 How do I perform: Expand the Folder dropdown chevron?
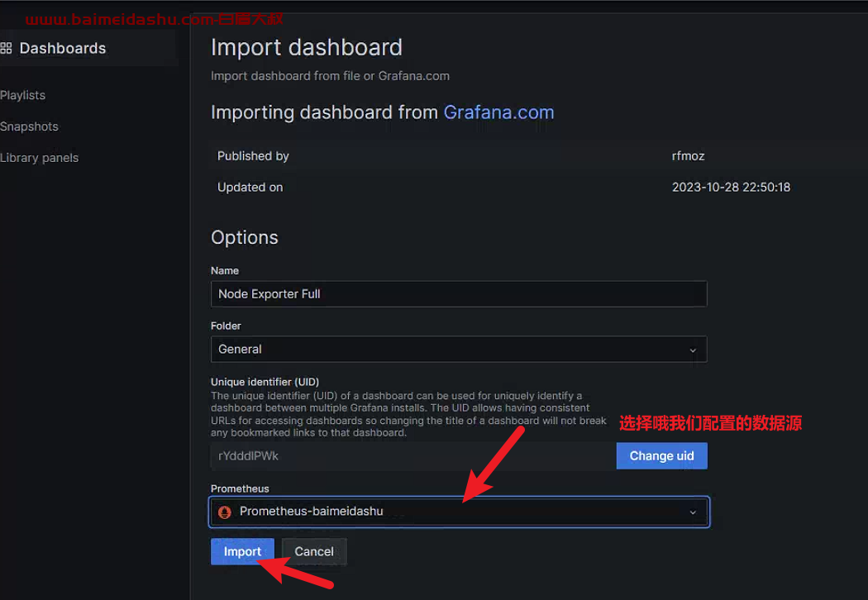pyautogui.click(x=693, y=350)
